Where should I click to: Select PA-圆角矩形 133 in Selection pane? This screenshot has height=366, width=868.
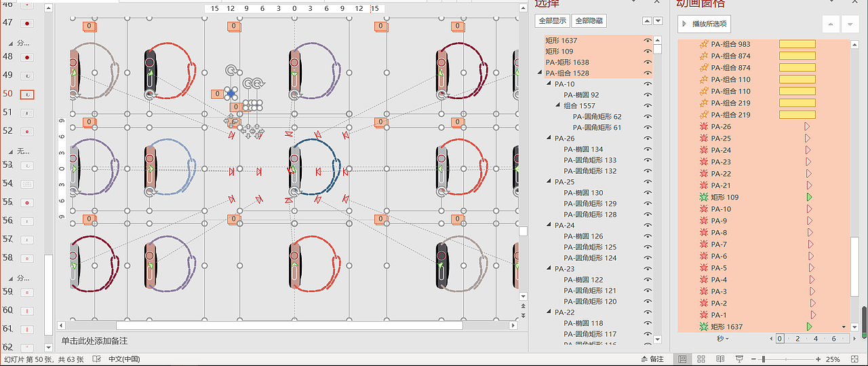coord(590,160)
